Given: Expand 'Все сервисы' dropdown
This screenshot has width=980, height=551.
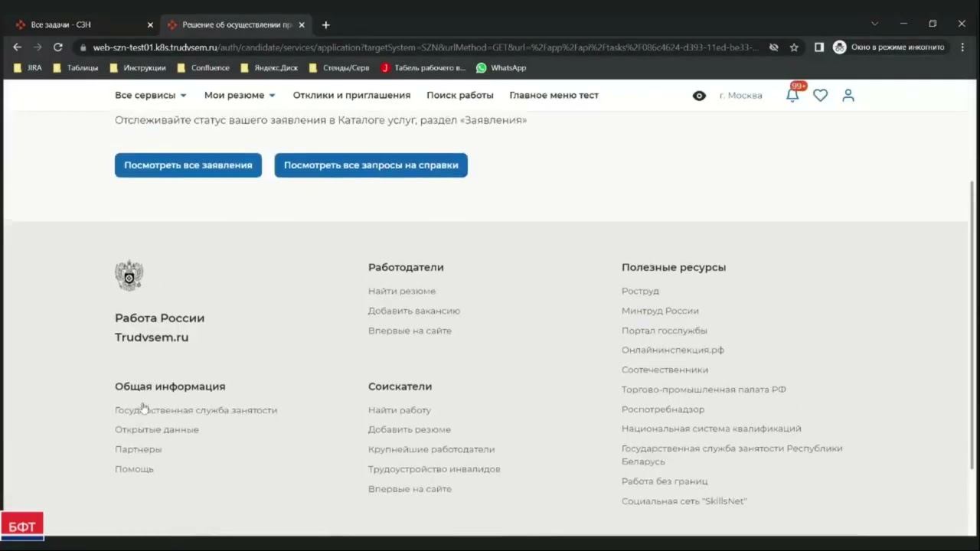Looking at the screenshot, I should [x=151, y=95].
